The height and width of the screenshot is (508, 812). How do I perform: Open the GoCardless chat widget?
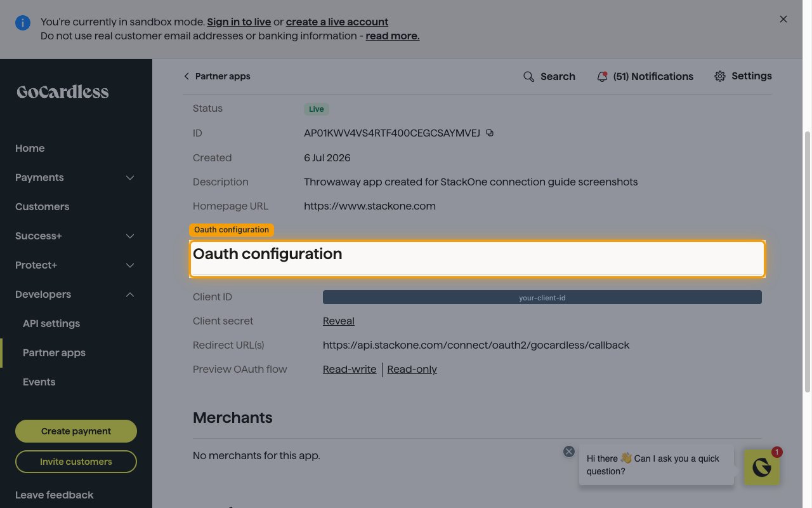coord(761,467)
